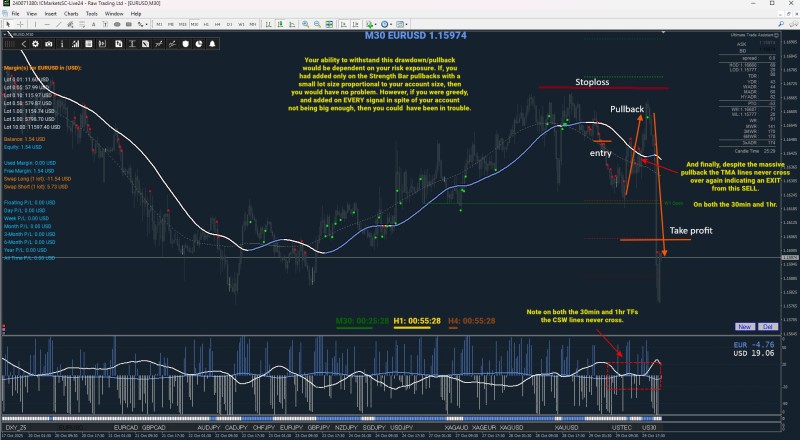Select the rectangle drawing tool
Screen dimensions: 800x440
129,24
